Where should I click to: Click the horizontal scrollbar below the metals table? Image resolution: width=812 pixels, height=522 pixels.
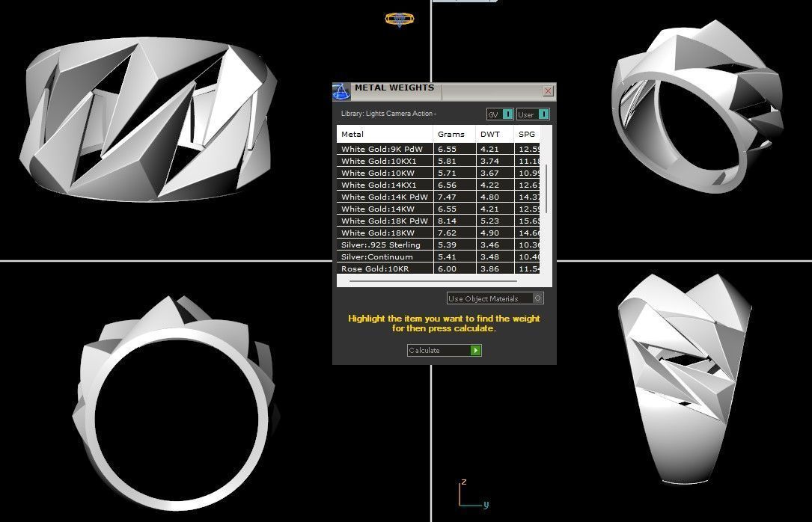(x=433, y=281)
